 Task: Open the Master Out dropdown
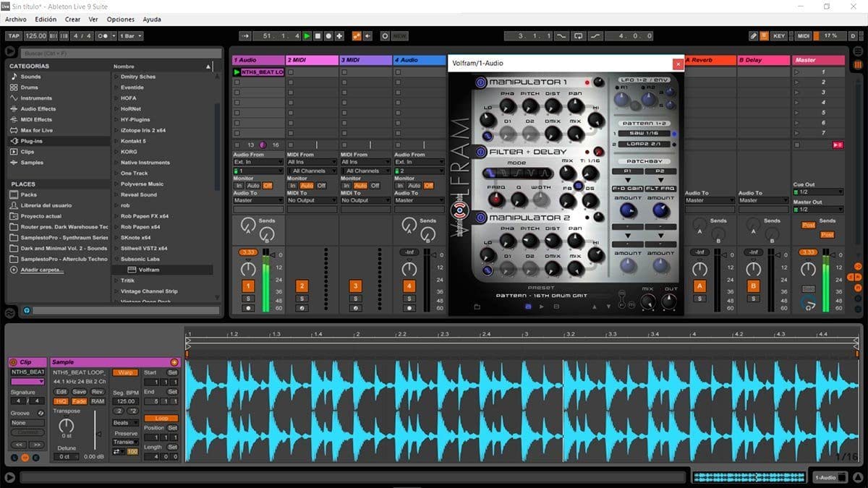click(818, 210)
